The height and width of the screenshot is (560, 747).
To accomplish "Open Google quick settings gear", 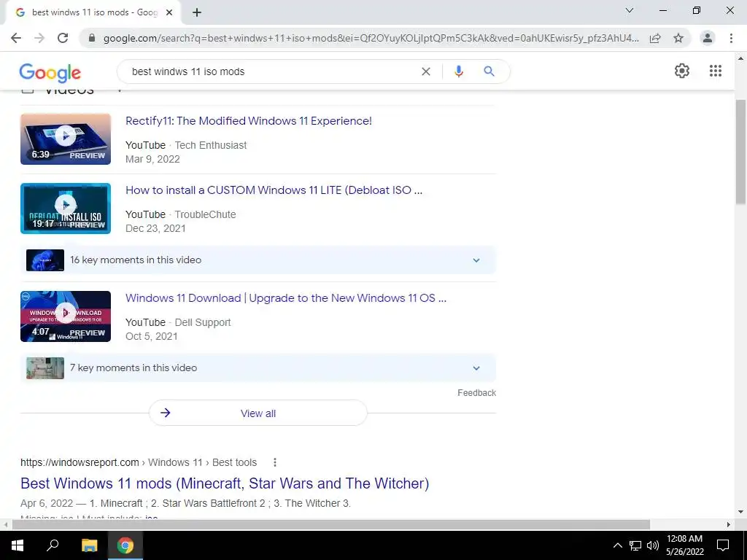I will click(682, 71).
